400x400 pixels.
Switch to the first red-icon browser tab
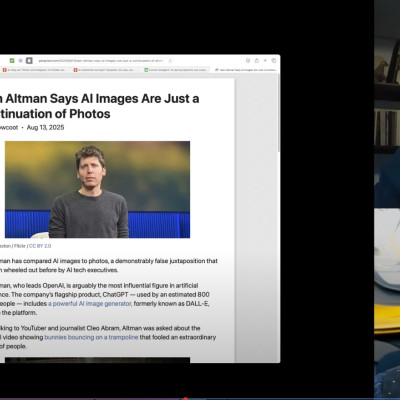[x=34, y=70]
